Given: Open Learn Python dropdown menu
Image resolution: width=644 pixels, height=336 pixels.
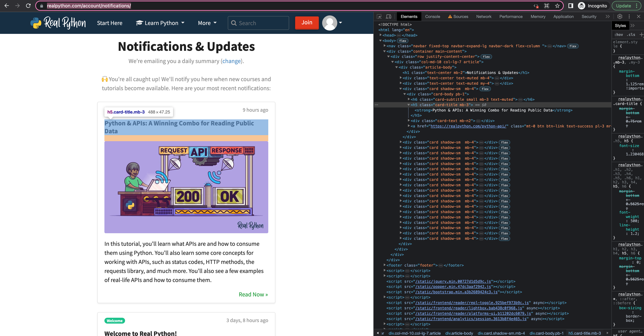Looking at the screenshot, I should tap(160, 23).
